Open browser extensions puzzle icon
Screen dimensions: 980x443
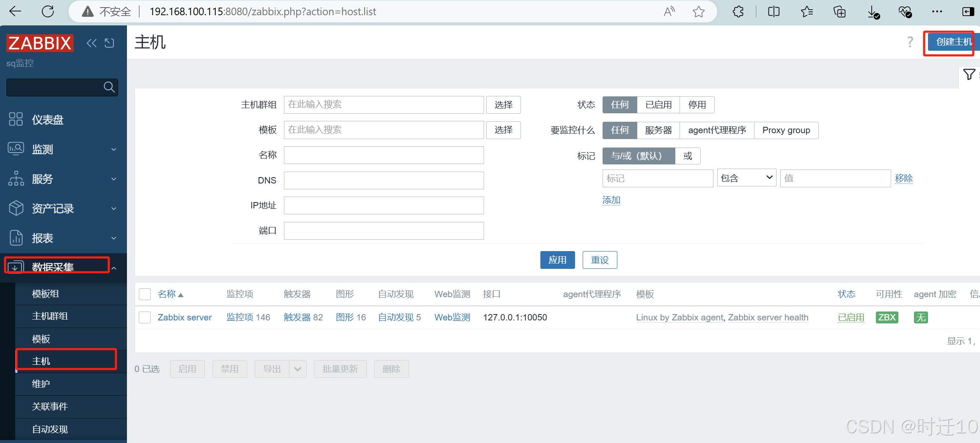pos(738,11)
